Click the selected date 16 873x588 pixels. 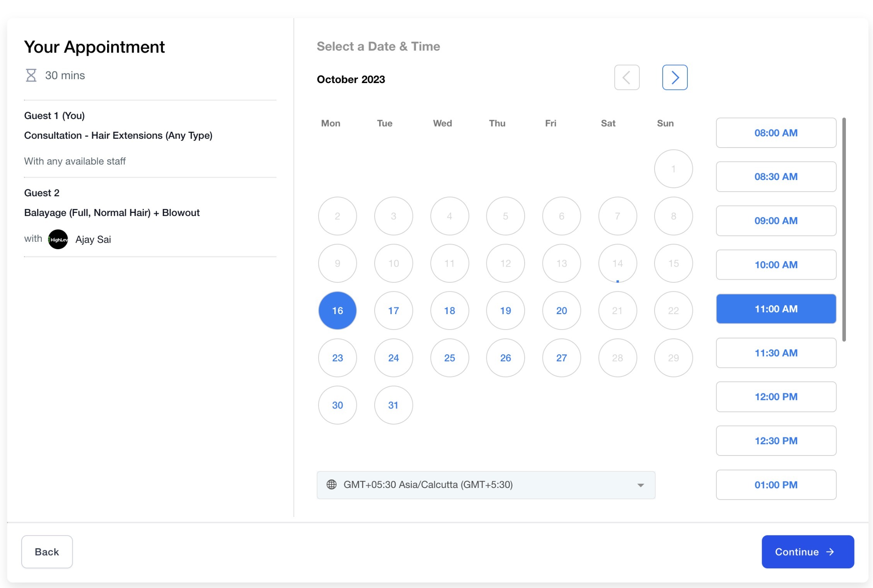click(x=337, y=311)
